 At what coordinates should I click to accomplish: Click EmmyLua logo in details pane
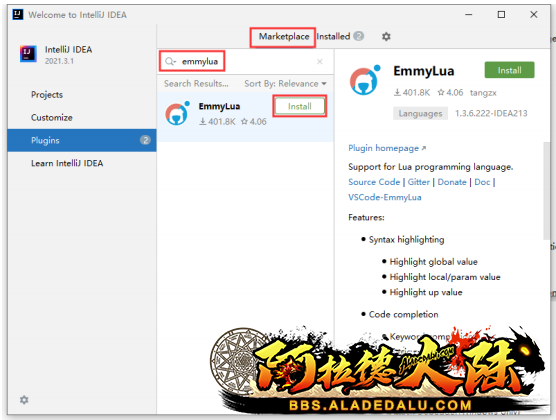(365, 80)
